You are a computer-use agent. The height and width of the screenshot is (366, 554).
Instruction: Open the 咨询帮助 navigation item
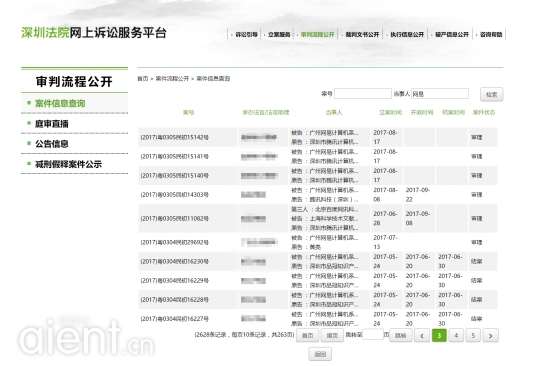tap(491, 34)
